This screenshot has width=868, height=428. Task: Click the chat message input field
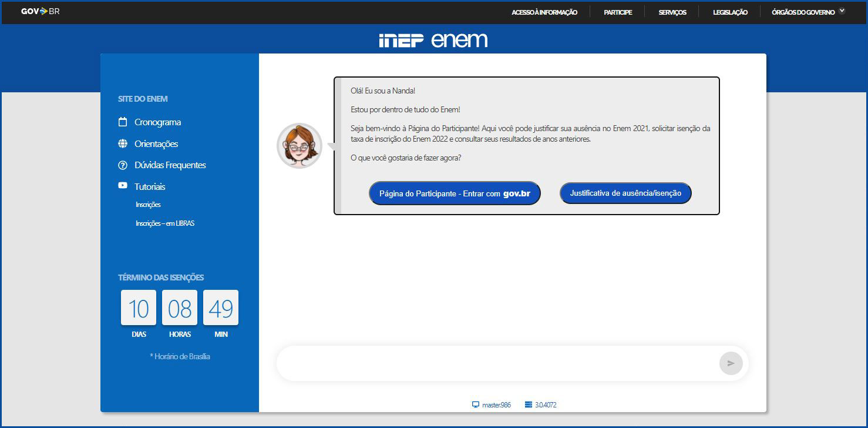496,363
